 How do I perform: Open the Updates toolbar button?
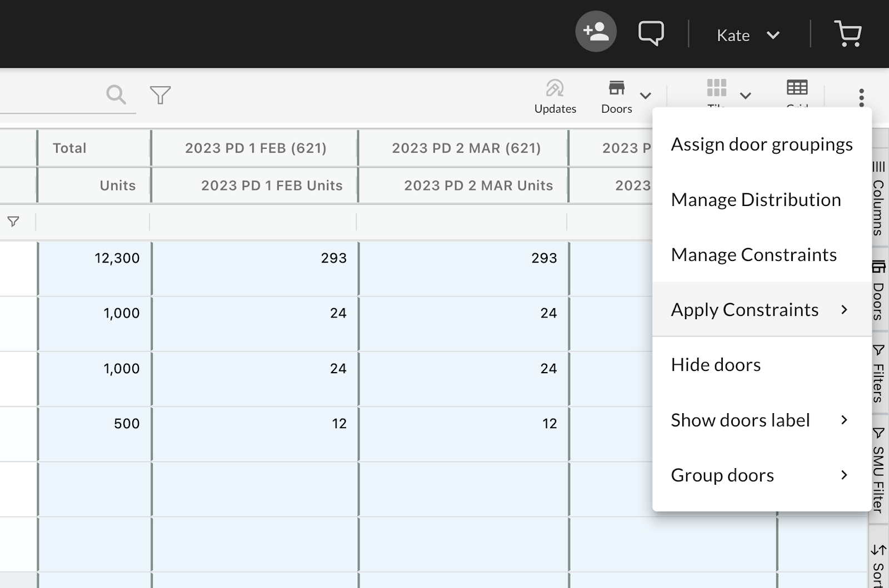pos(555,96)
